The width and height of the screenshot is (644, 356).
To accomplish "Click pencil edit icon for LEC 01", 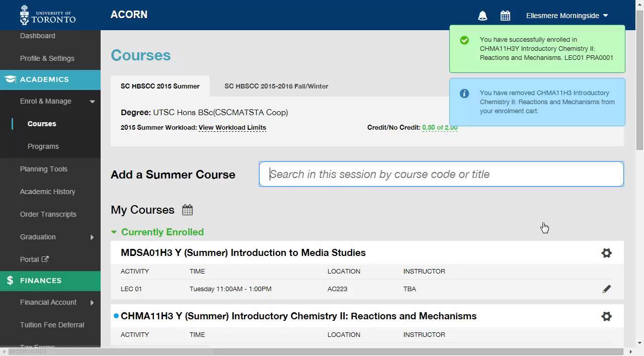I will [606, 289].
